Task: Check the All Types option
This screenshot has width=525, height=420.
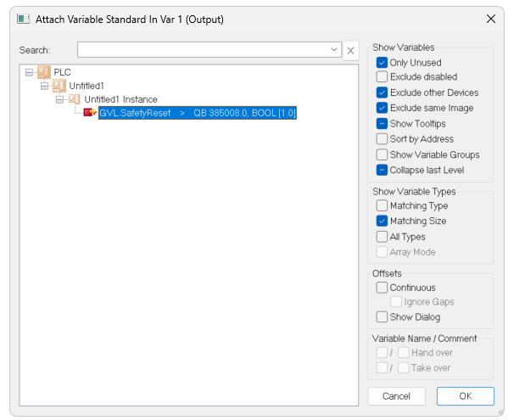Action: click(x=382, y=237)
